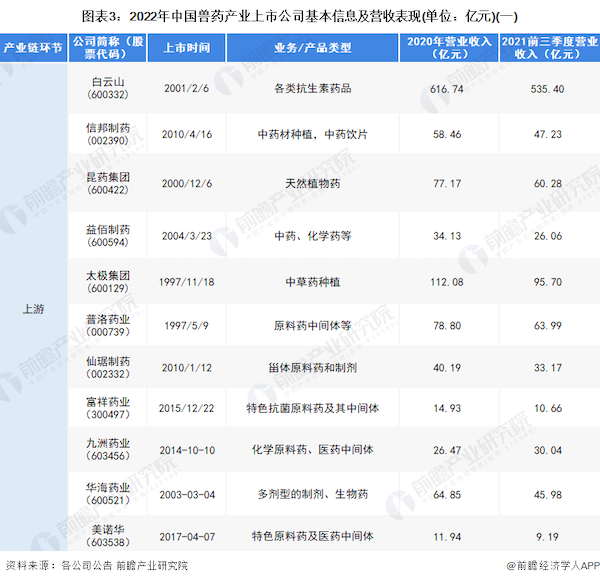Click 多剂型的制剂、生物药 cell
This screenshot has width=600, height=582.
click(313, 494)
